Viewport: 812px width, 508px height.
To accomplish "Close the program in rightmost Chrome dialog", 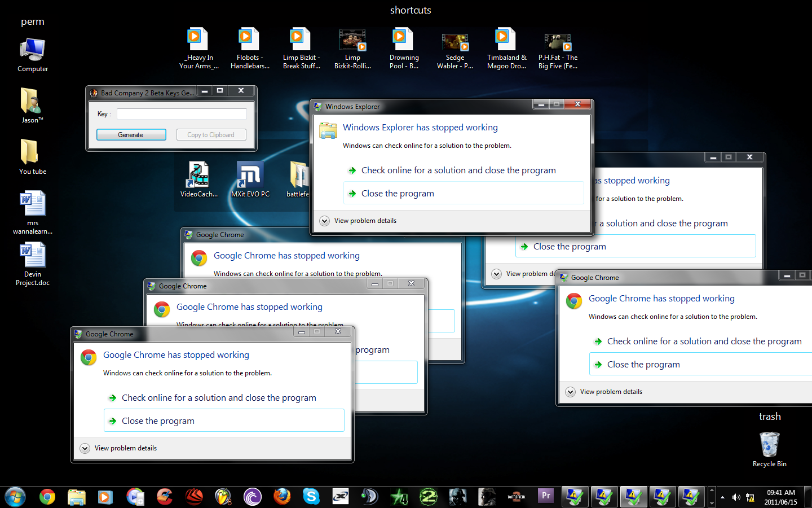I will tap(700, 364).
